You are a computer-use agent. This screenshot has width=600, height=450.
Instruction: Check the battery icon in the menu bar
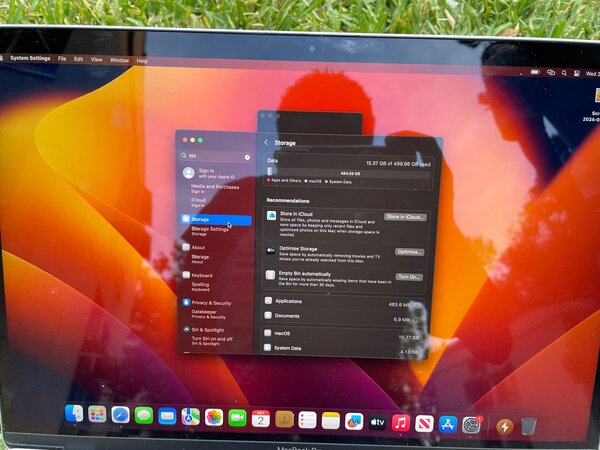[x=535, y=72]
